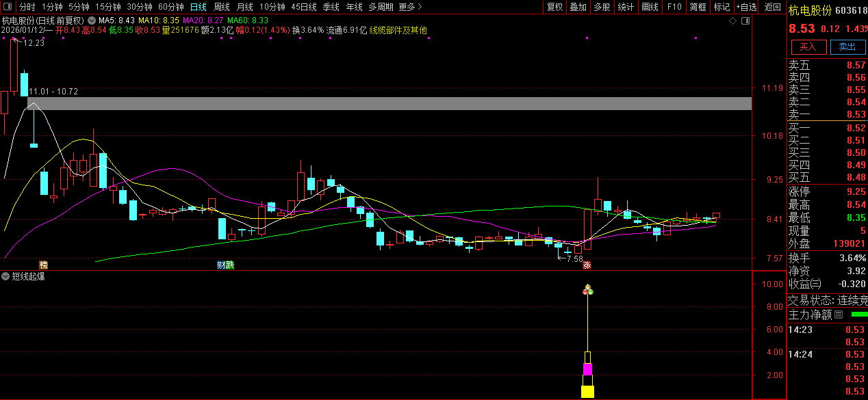This screenshot has width=868, height=400.
Task: Select the 卖五 price 8.57 row
Action: 827,65
